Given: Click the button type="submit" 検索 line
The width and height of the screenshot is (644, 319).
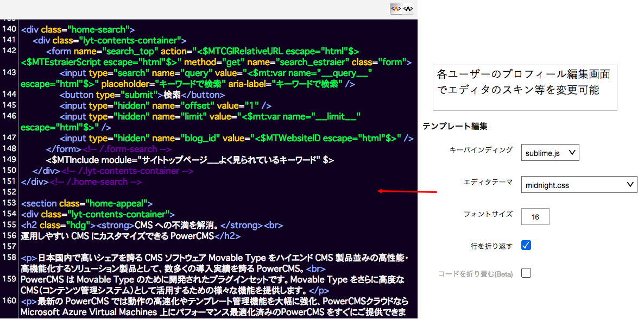Looking at the screenshot, I should coord(142,95).
